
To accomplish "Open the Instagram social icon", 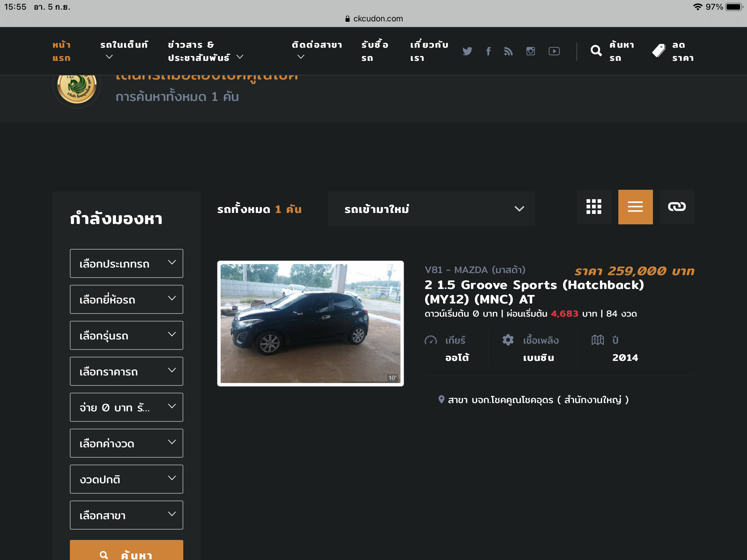I will tap(531, 51).
